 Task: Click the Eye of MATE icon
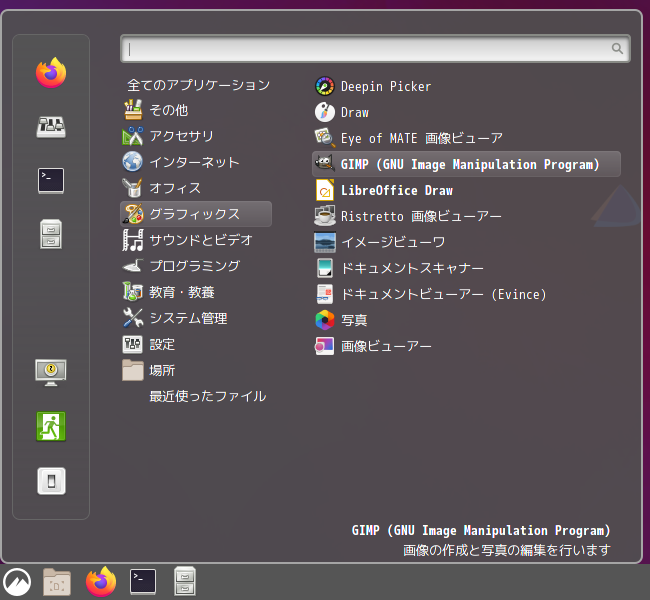pos(325,138)
